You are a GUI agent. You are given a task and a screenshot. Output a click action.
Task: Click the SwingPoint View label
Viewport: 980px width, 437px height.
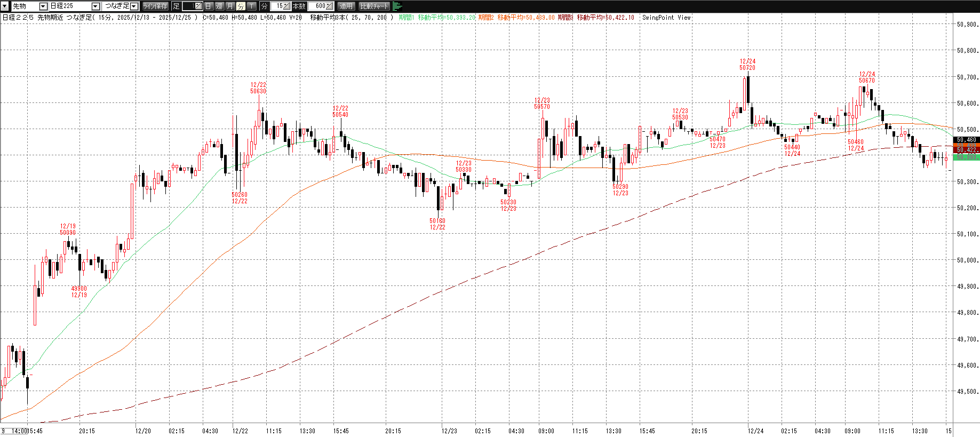point(666,18)
